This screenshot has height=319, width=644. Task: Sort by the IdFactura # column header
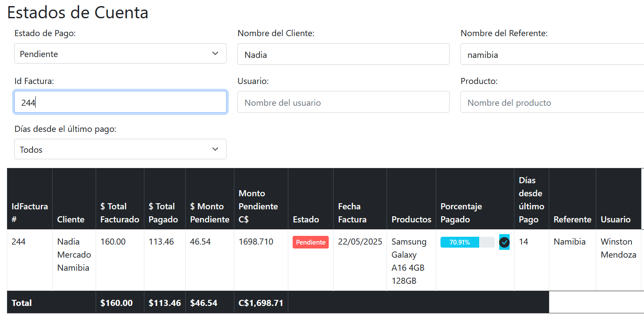tap(30, 212)
